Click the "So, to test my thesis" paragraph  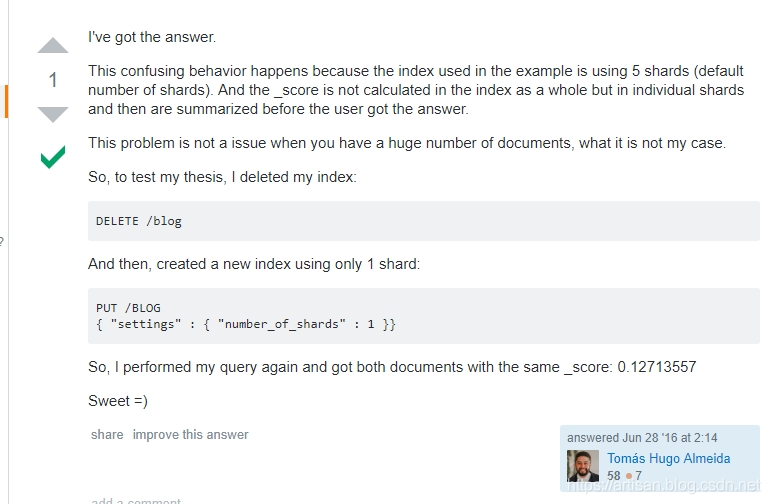[x=222, y=177]
